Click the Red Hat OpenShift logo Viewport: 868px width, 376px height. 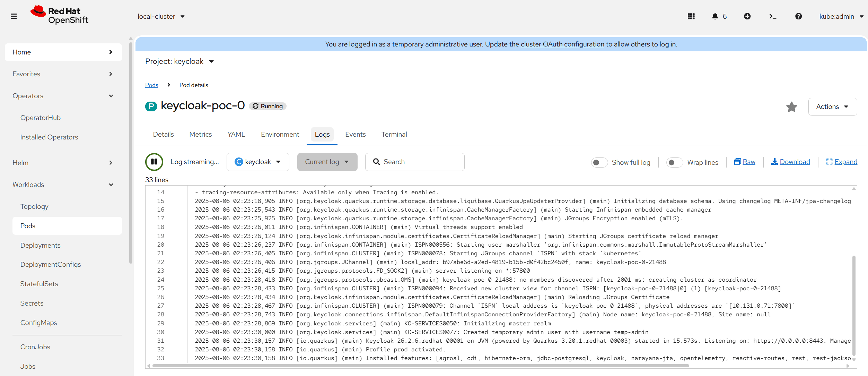[59, 15]
